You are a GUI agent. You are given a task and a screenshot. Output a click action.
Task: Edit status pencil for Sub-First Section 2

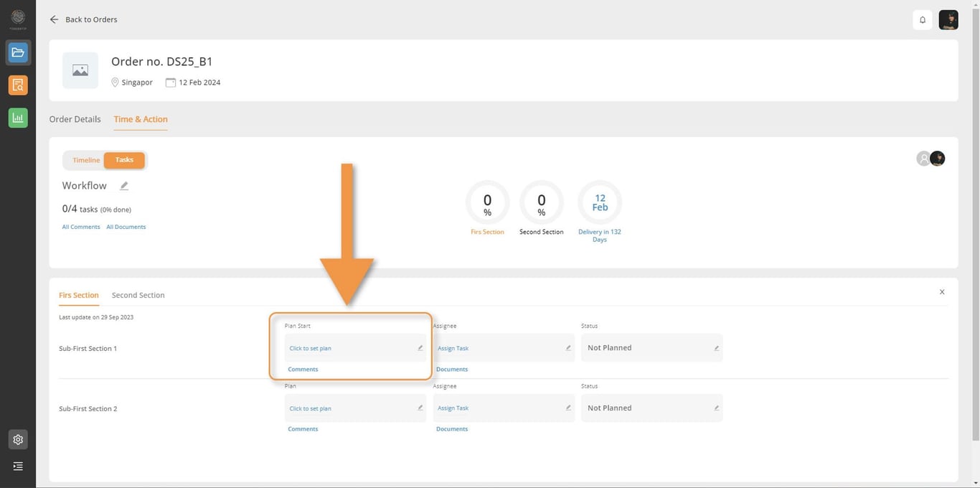[716, 408]
